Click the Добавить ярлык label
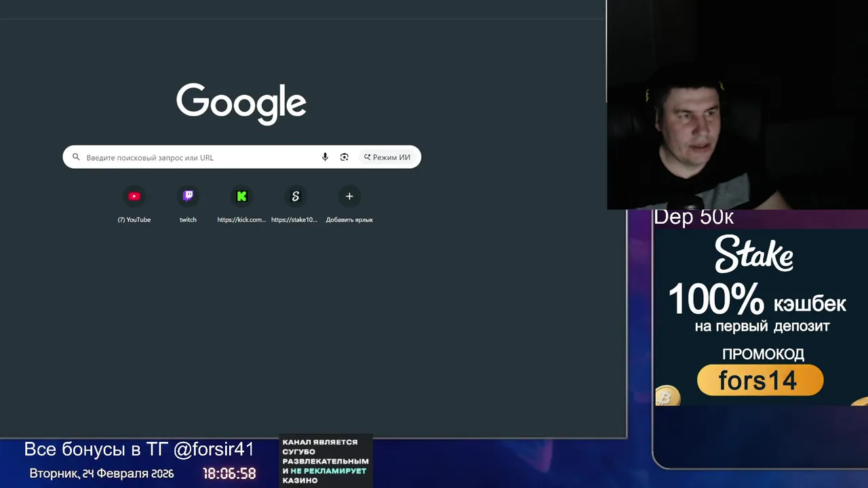868x488 pixels. tap(349, 220)
